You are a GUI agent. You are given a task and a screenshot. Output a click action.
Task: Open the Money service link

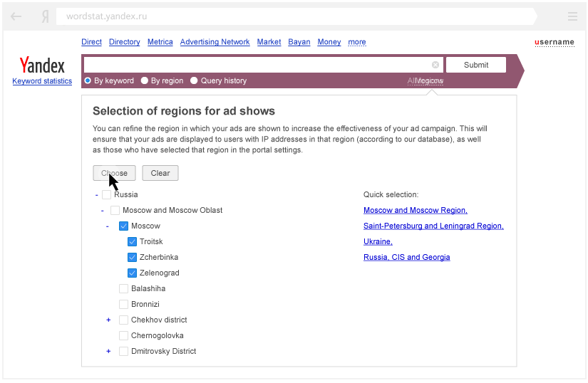point(329,42)
